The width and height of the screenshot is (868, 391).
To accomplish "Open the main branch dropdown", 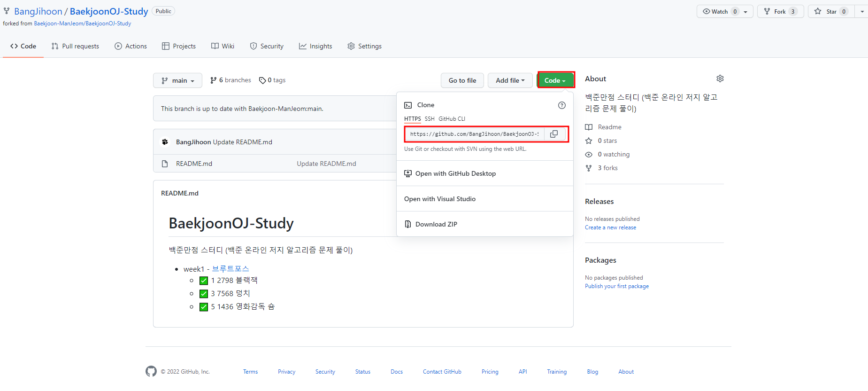I will [177, 80].
